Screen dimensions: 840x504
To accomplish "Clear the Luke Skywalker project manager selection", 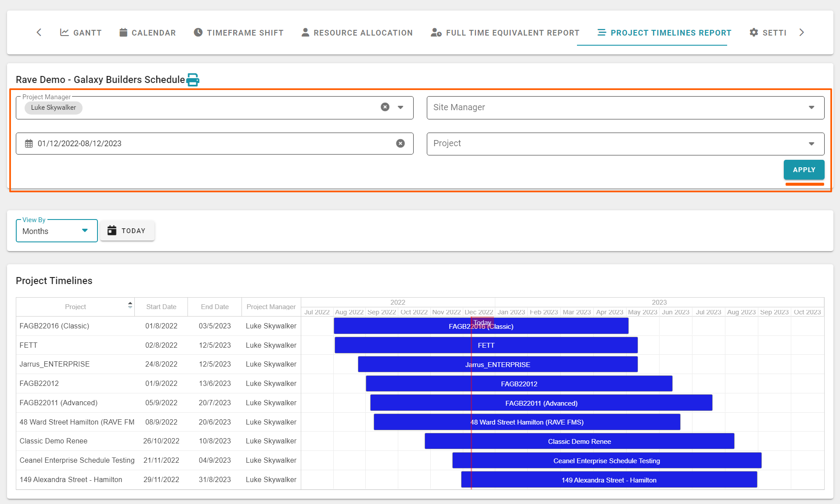I will 385,107.
